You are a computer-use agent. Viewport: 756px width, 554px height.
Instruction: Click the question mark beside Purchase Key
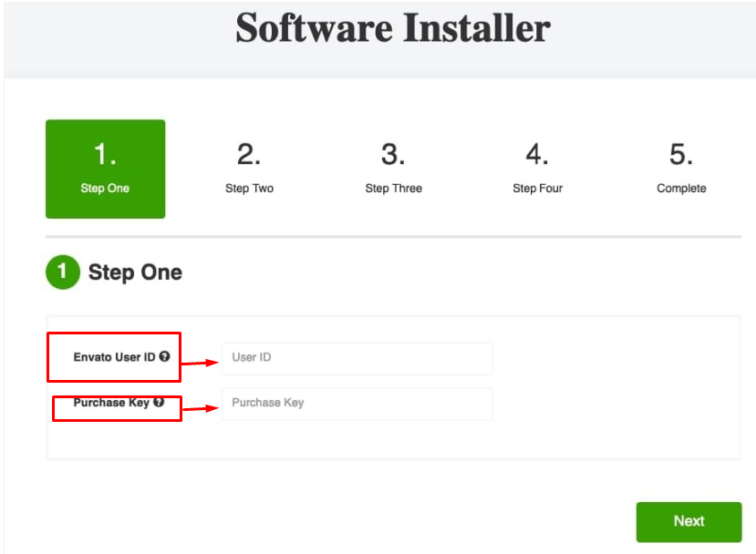point(158,402)
